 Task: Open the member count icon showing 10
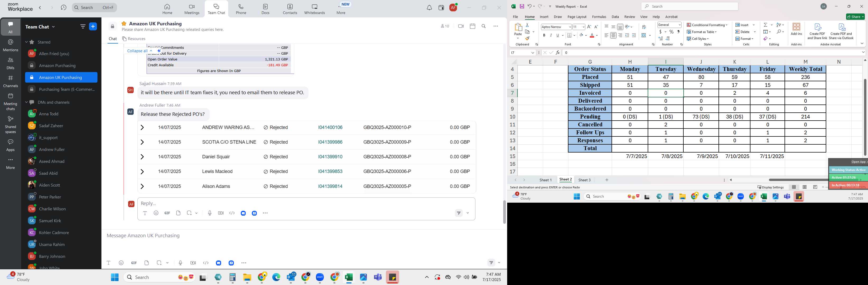click(x=445, y=26)
